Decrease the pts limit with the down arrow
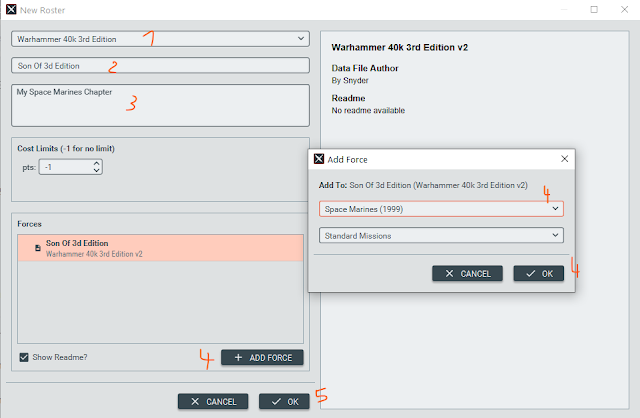This screenshot has height=418, width=640. pyautogui.click(x=97, y=171)
